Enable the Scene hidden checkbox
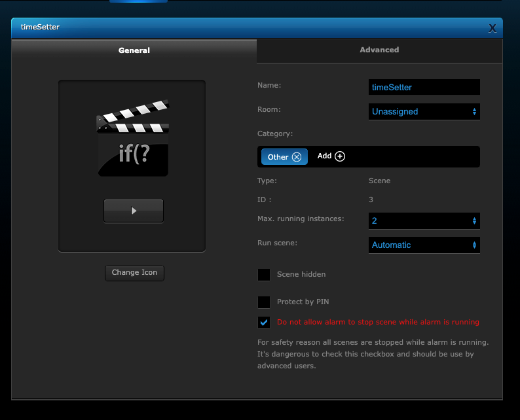Viewport: 520px width, 420px height. [x=264, y=275]
